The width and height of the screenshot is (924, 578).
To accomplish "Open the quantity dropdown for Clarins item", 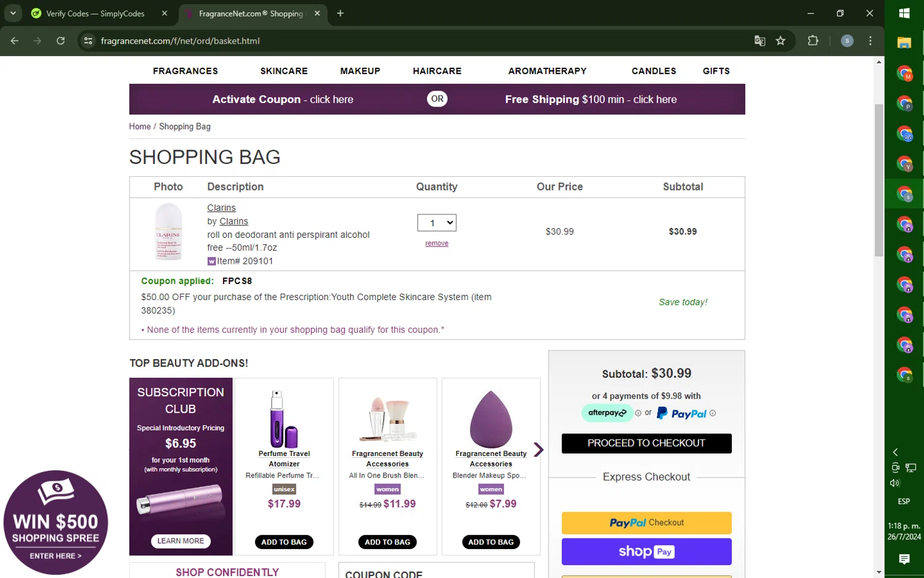I will (x=437, y=222).
